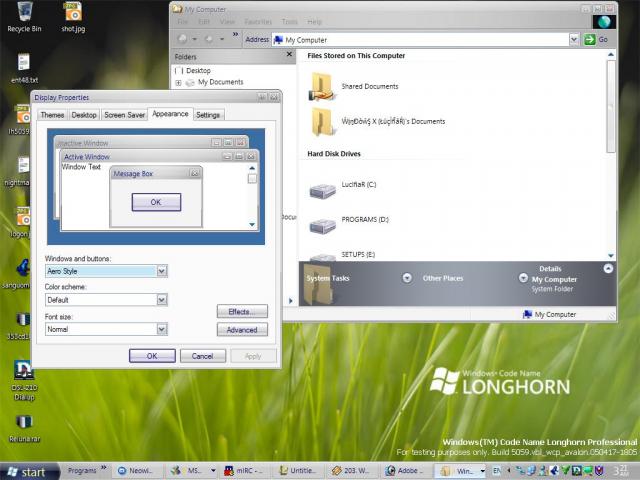Screen dimensions: 640x480
Task: Click the EN language indicator in the tray
Action: [x=497, y=471]
